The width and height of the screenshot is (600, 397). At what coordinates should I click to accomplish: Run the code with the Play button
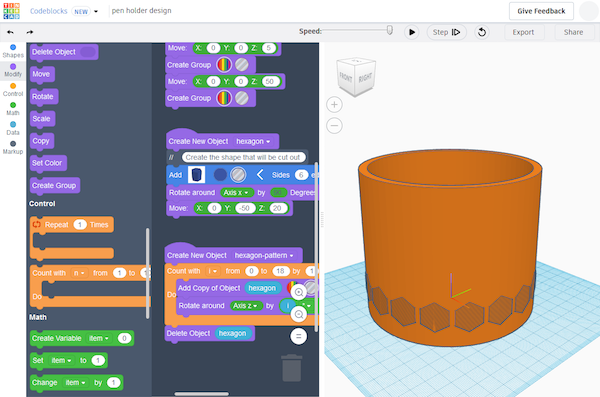click(412, 32)
